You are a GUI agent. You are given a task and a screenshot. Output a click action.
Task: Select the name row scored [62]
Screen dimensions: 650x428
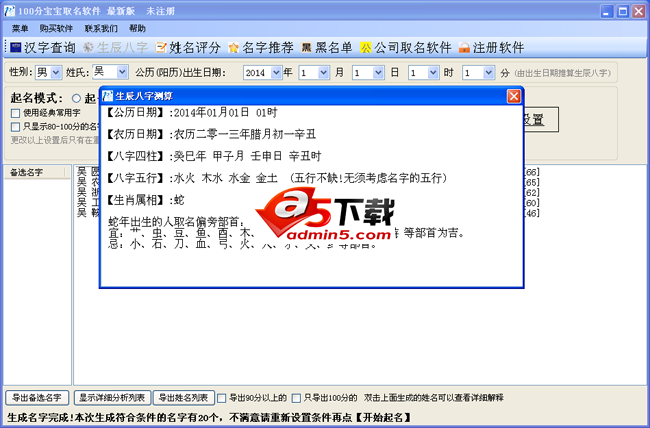531,192
